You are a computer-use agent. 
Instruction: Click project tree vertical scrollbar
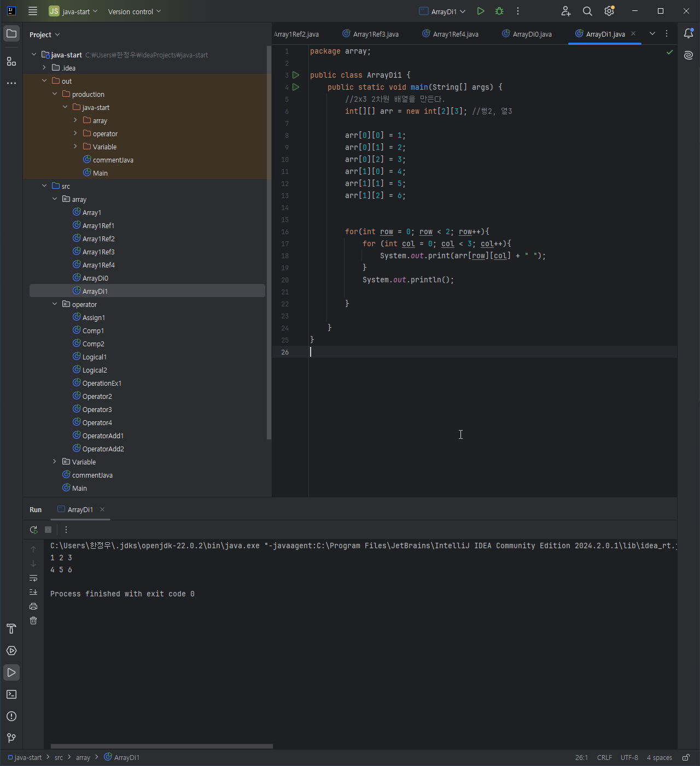[x=269, y=243]
